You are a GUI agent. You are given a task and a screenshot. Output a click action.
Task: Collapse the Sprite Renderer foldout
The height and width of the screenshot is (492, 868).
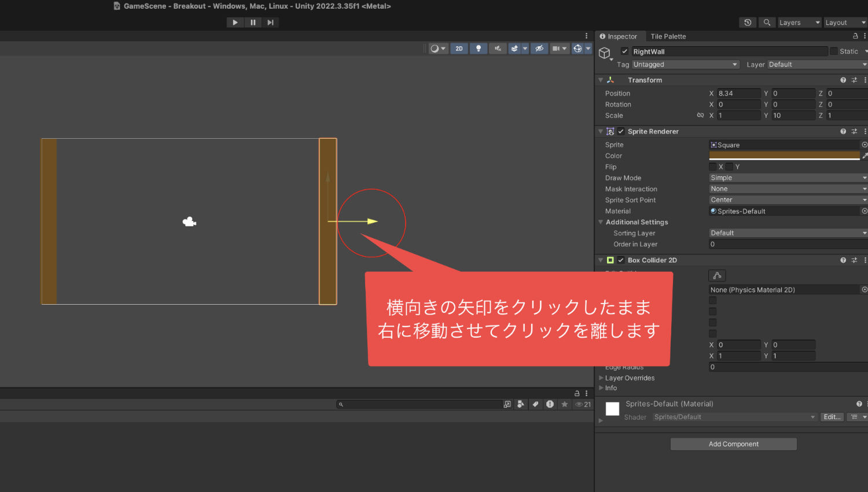(x=601, y=132)
